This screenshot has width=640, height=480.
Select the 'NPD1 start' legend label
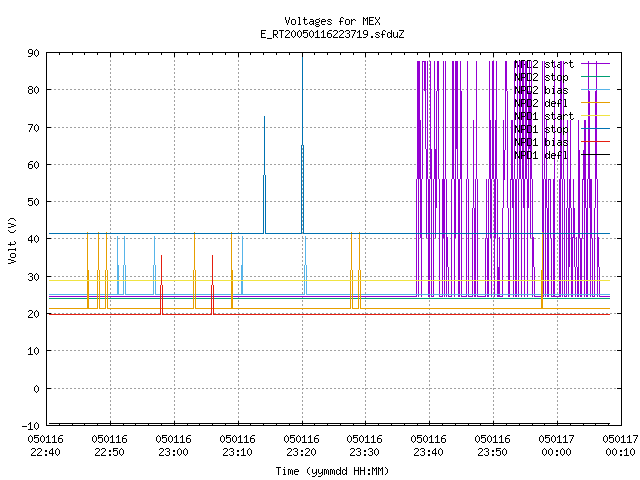point(544,116)
